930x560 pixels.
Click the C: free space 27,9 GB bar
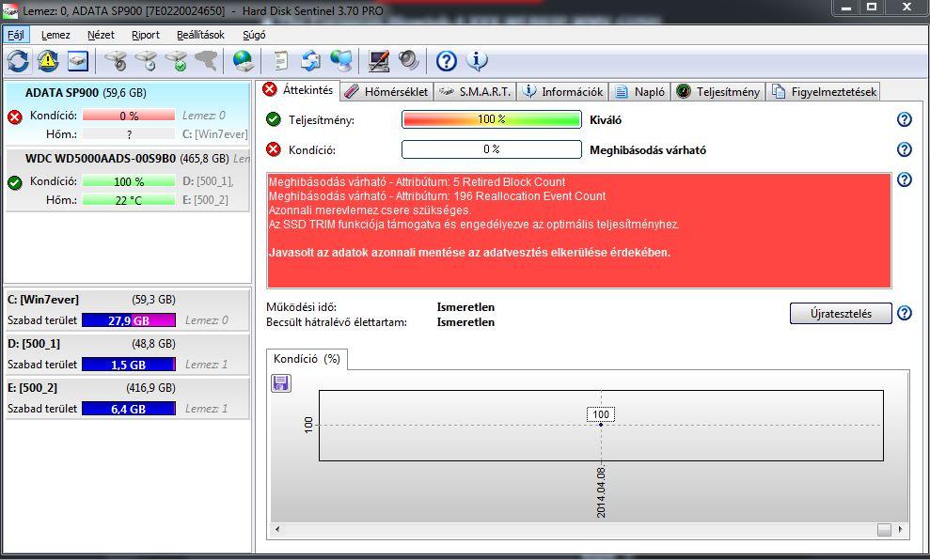coord(128,320)
